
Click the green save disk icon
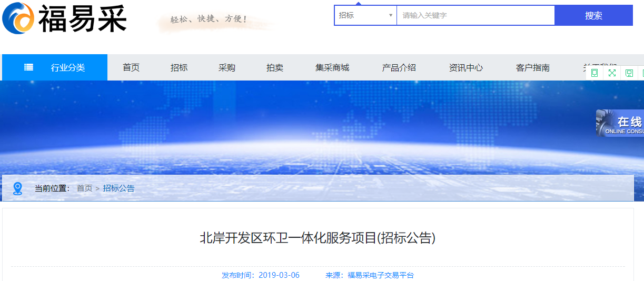(629, 73)
